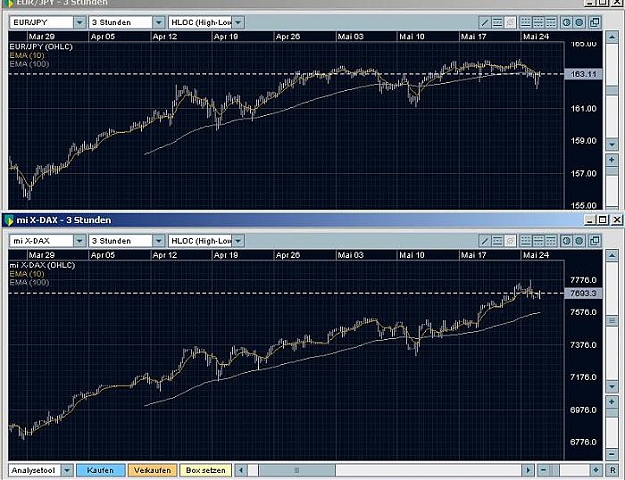Open the 3 Stunden dropdown in X-DAX window
Viewport: 625px width, 480px height.
point(159,241)
